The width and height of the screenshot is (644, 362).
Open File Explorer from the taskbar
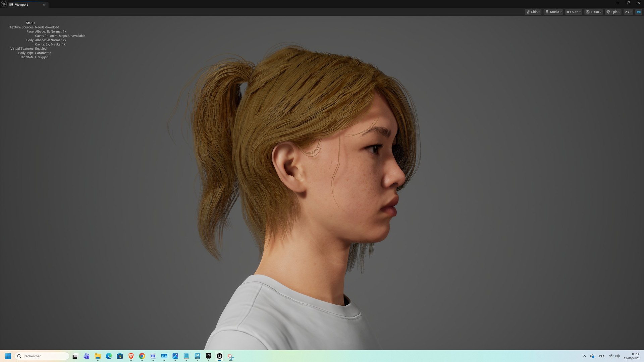(98, 356)
